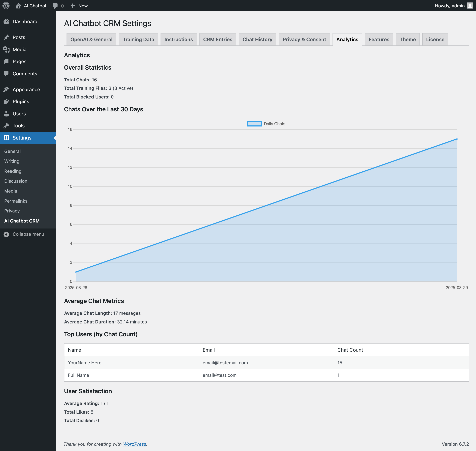476x451 pixels.
Task: Click the WordPress logo icon
Action: (x=6, y=5)
